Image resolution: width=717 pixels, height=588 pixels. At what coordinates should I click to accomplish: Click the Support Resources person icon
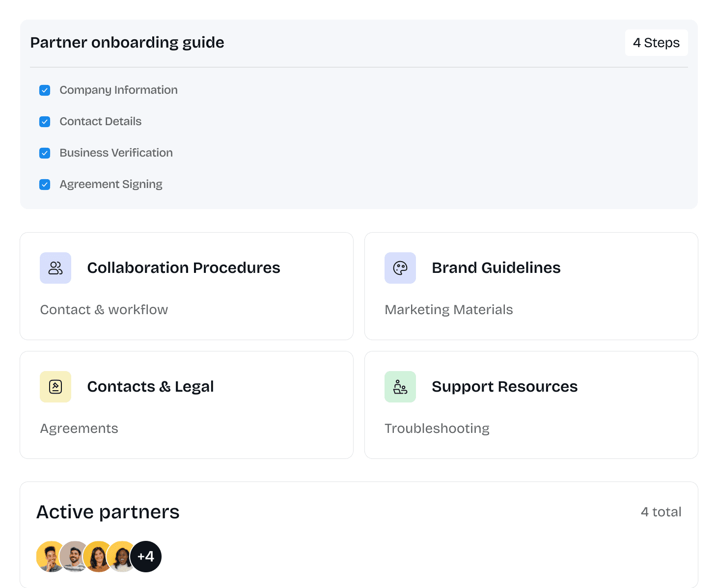(400, 387)
